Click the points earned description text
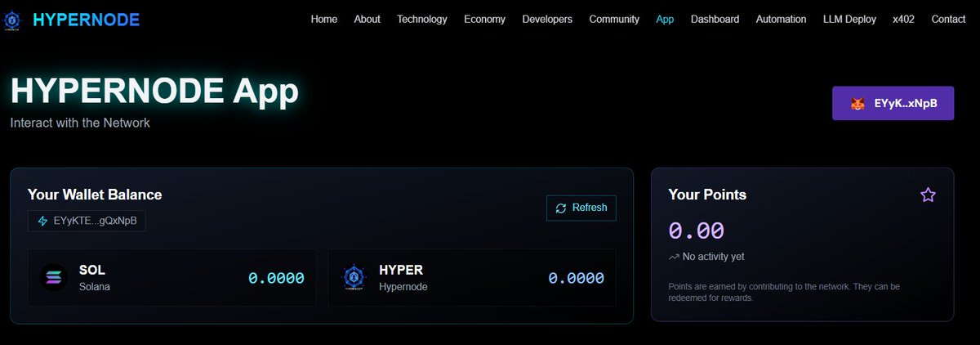 784,293
